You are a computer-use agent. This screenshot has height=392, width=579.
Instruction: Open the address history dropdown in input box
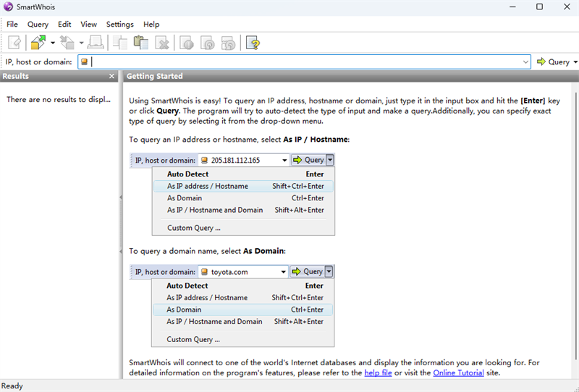[x=525, y=62]
